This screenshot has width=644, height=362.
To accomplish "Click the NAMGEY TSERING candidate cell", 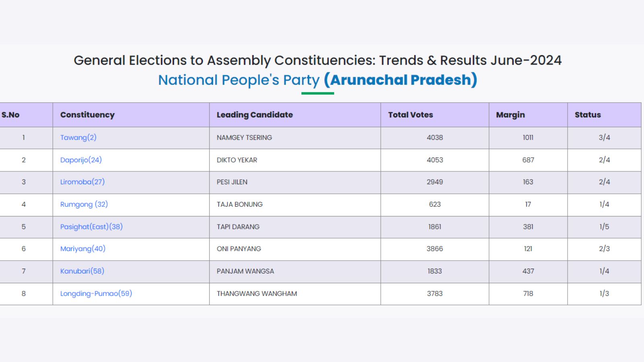I will (x=244, y=138).
